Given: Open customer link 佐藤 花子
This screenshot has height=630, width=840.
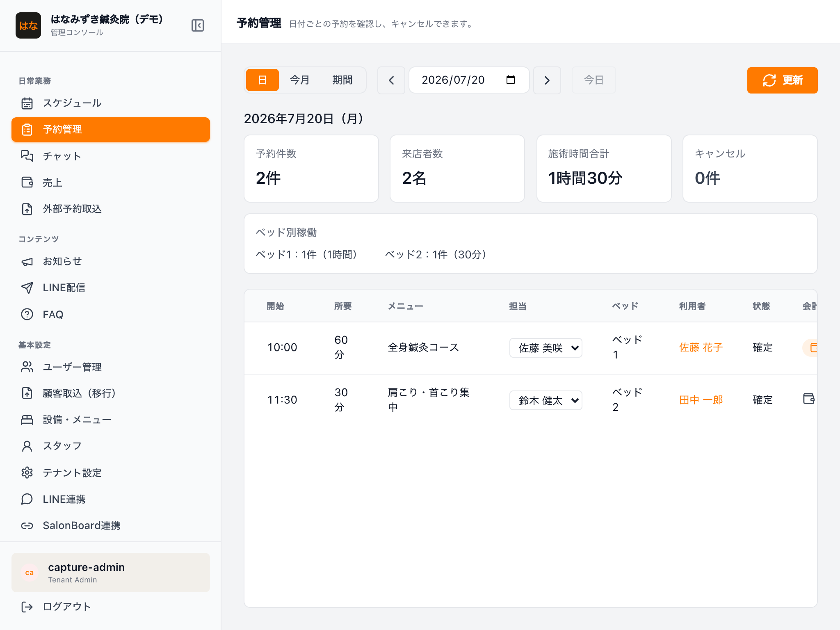Looking at the screenshot, I should pyautogui.click(x=701, y=348).
